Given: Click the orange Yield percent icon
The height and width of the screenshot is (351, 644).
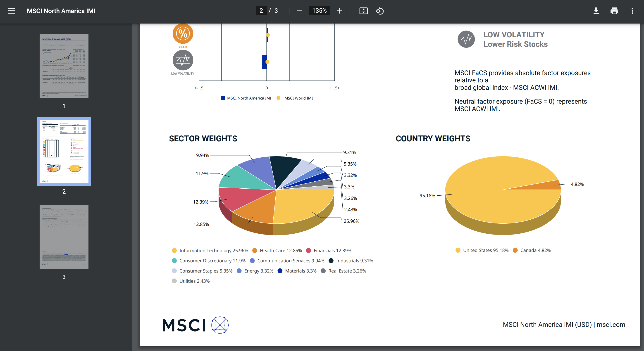Looking at the screenshot, I should point(183,33).
